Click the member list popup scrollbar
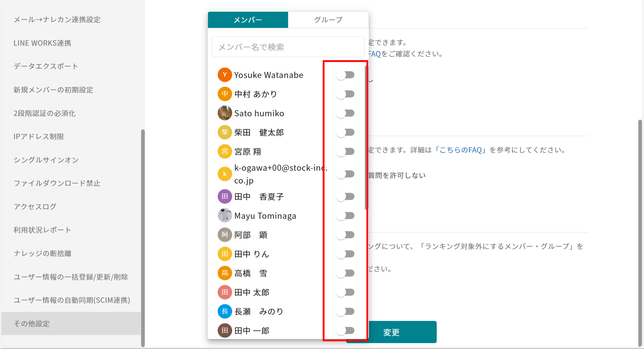The image size is (644, 349). click(x=366, y=137)
